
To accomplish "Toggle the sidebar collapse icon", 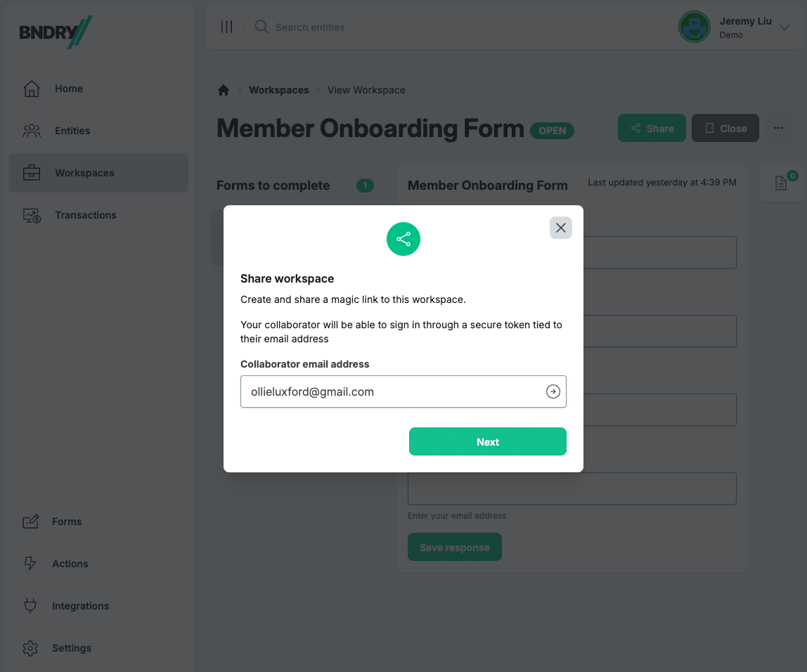I will (x=226, y=27).
